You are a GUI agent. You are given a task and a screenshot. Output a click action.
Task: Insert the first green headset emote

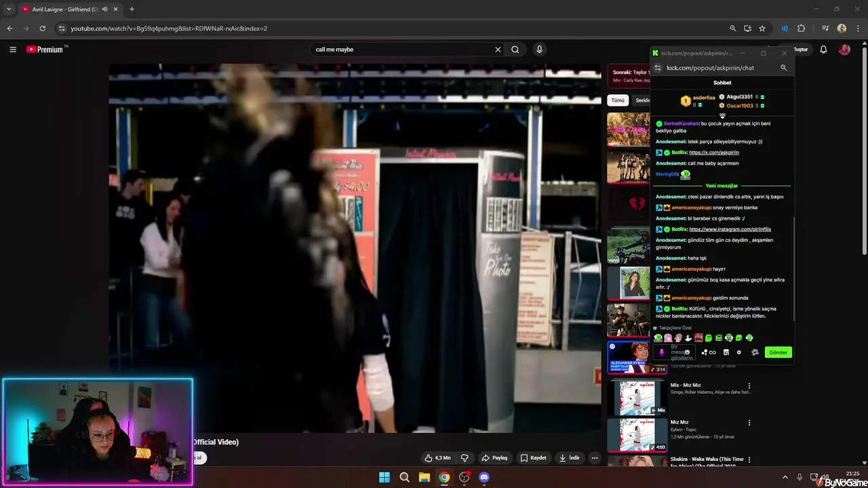(x=658, y=338)
